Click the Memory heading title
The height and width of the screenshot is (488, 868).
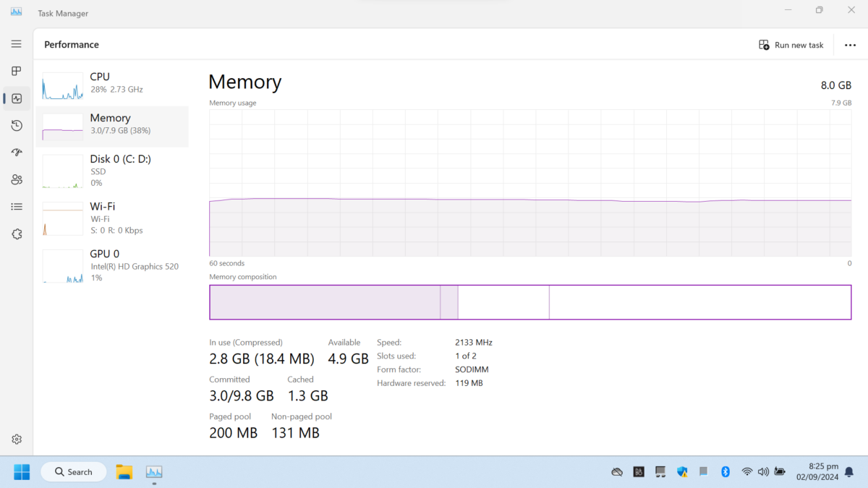point(244,82)
